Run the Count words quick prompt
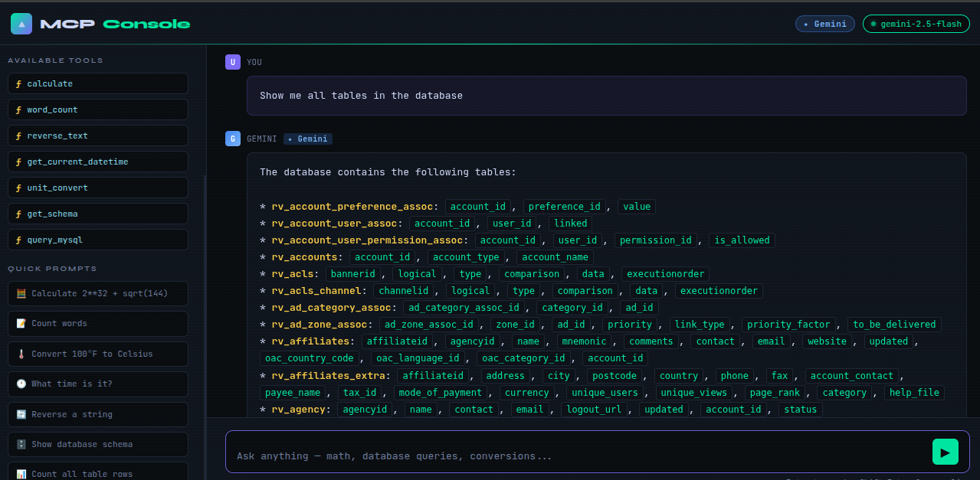Screen dimensions: 980x480 [x=98, y=323]
